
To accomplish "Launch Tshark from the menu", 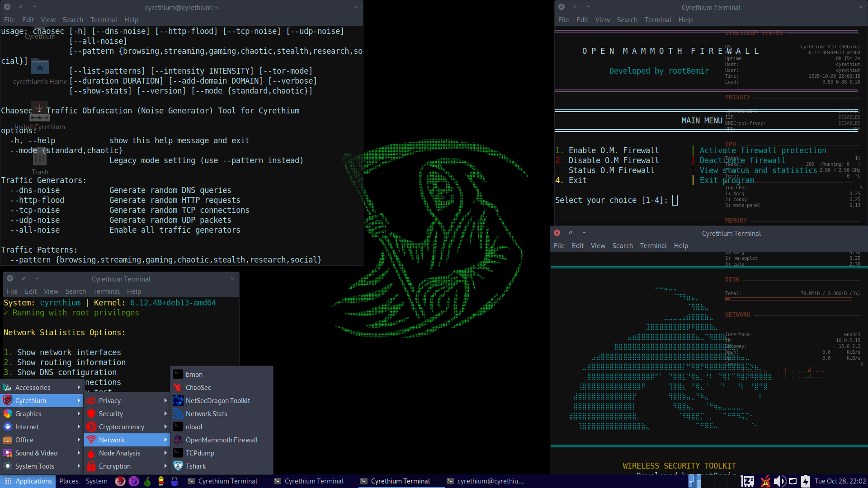I will 195,466.
